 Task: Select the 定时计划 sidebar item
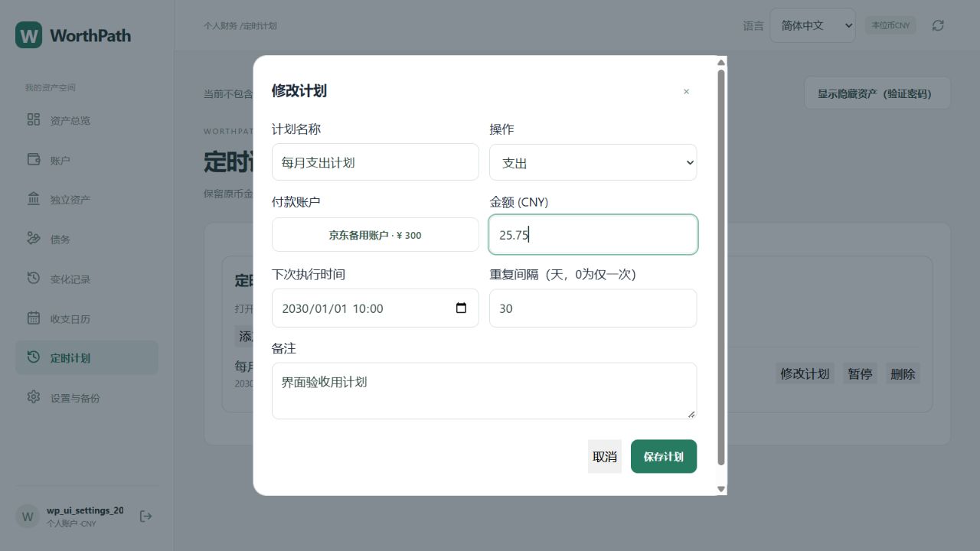pyautogui.click(x=87, y=358)
